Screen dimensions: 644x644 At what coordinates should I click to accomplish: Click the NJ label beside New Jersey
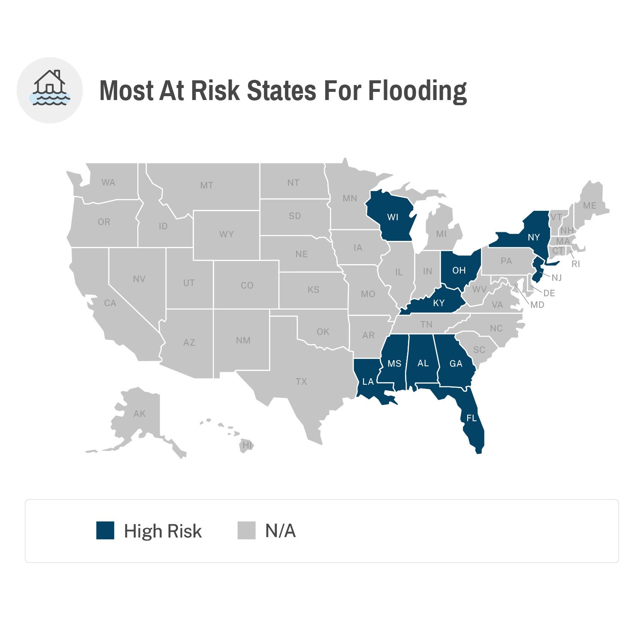coord(556,278)
